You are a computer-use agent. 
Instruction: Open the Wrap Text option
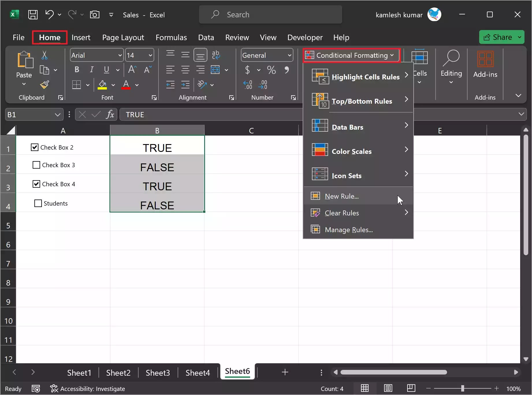216,55
